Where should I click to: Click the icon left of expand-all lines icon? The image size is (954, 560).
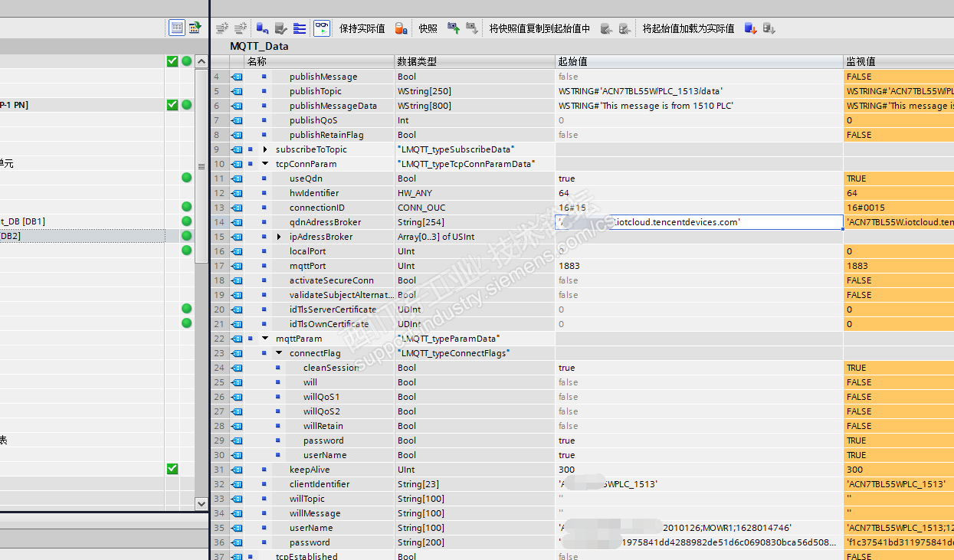[280, 28]
